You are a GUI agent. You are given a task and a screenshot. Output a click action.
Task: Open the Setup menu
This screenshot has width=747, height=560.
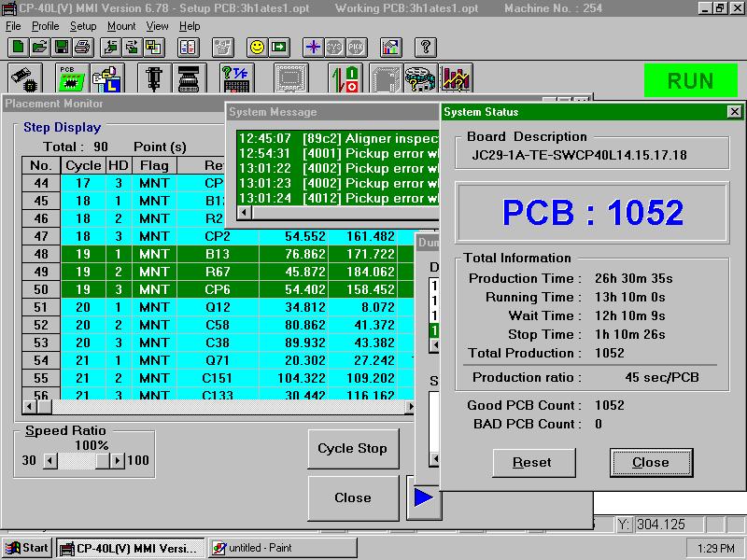(83, 26)
